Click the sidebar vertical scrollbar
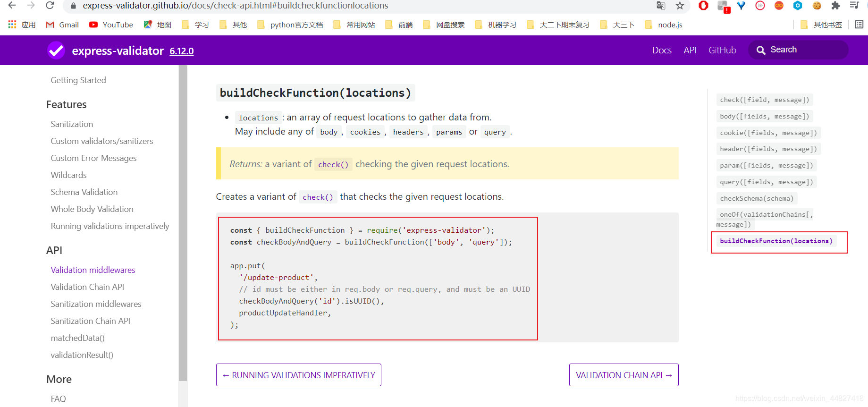Viewport: 868px width, 407px height. click(183, 223)
